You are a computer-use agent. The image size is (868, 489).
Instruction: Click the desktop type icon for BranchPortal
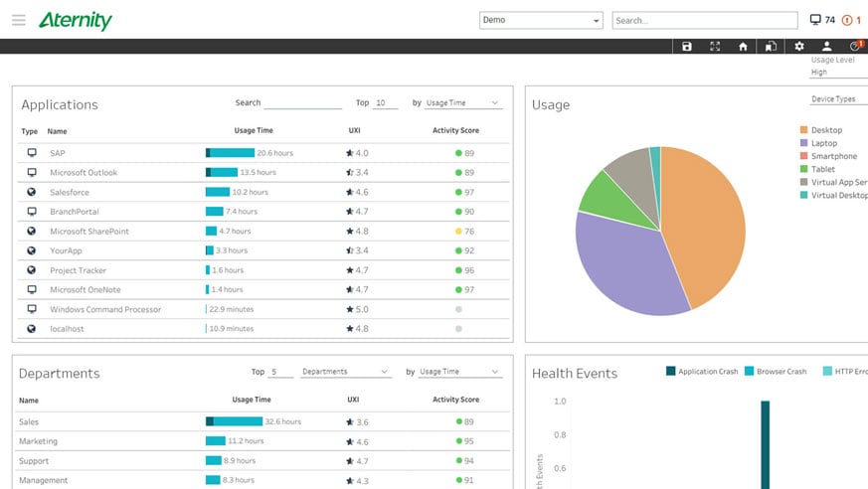tap(32, 212)
